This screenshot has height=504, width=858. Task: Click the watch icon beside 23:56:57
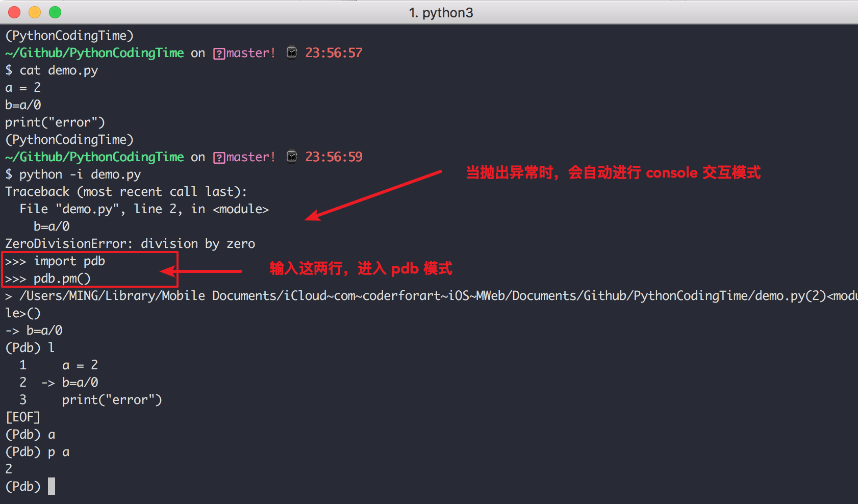[292, 53]
